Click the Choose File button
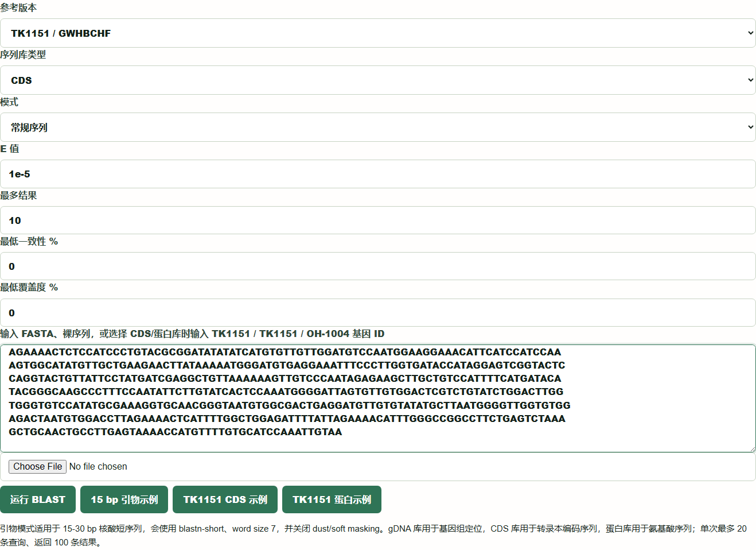Viewport: 756px width, 550px height. click(38, 467)
